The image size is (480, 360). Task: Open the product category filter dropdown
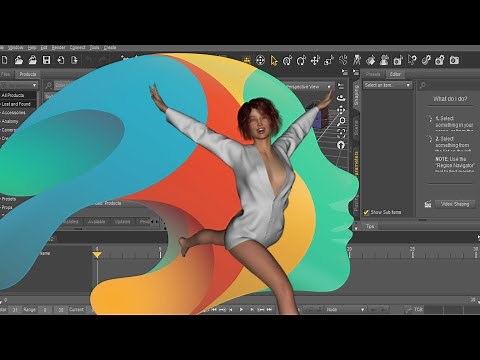(x=19, y=86)
